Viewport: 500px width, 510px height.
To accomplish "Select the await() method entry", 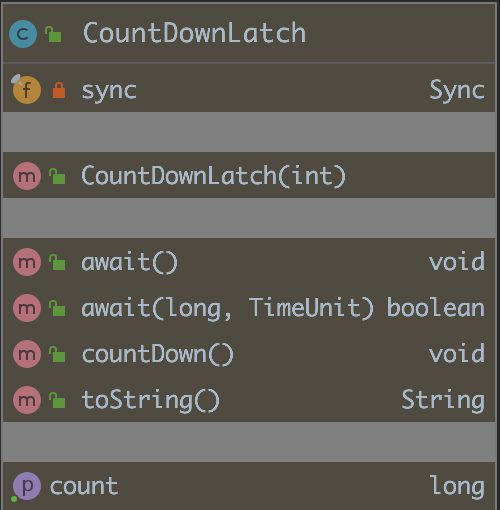I will [x=249, y=262].
